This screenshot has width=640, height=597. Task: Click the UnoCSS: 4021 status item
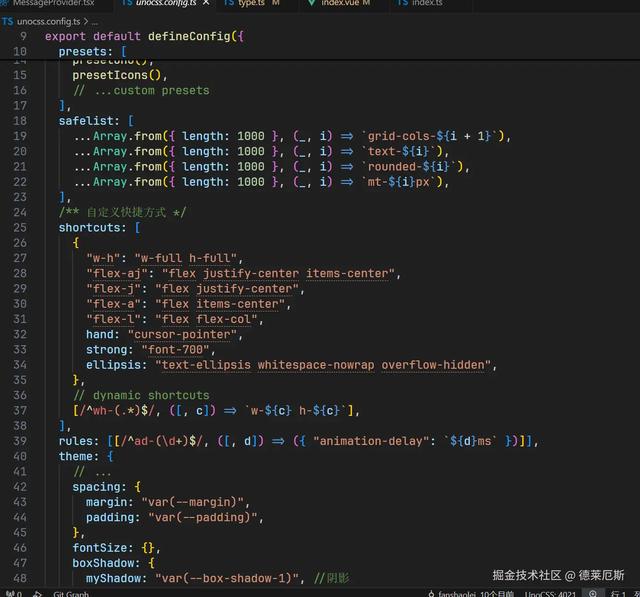(550, 593)
